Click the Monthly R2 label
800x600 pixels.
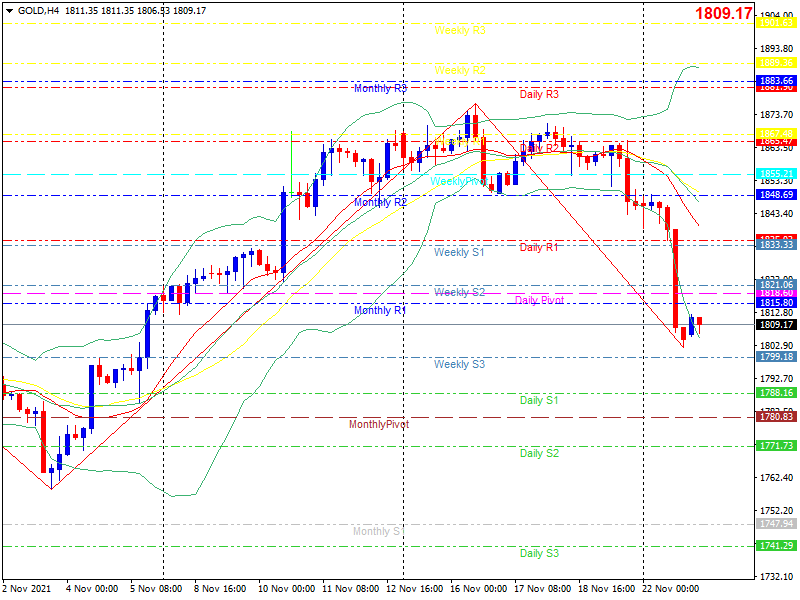coord(380,203)
